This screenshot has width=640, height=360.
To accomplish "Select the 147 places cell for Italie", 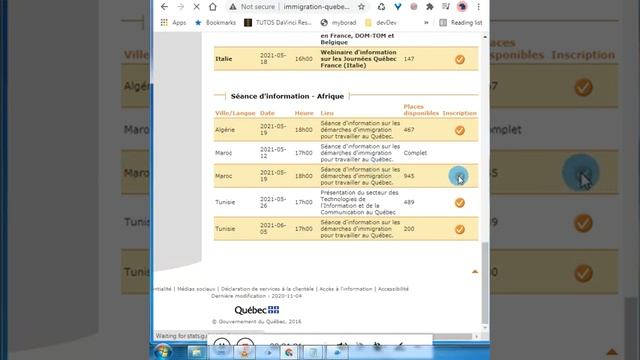I will [x=409, y=59].
